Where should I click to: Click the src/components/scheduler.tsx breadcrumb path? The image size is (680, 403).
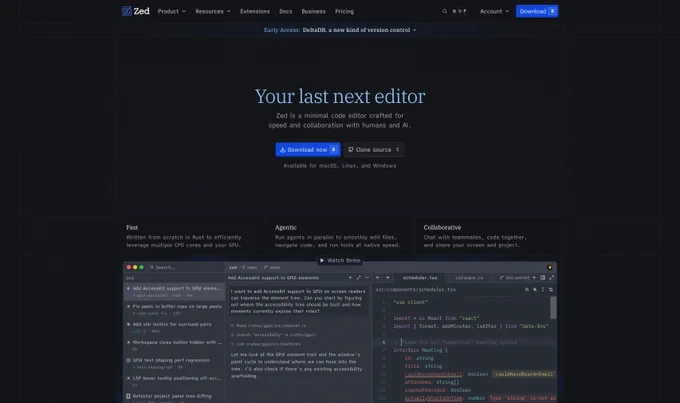tap(415, 289)
